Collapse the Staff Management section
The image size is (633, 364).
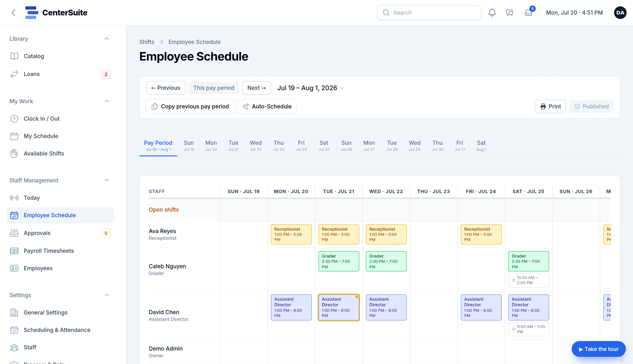(107, 180)
